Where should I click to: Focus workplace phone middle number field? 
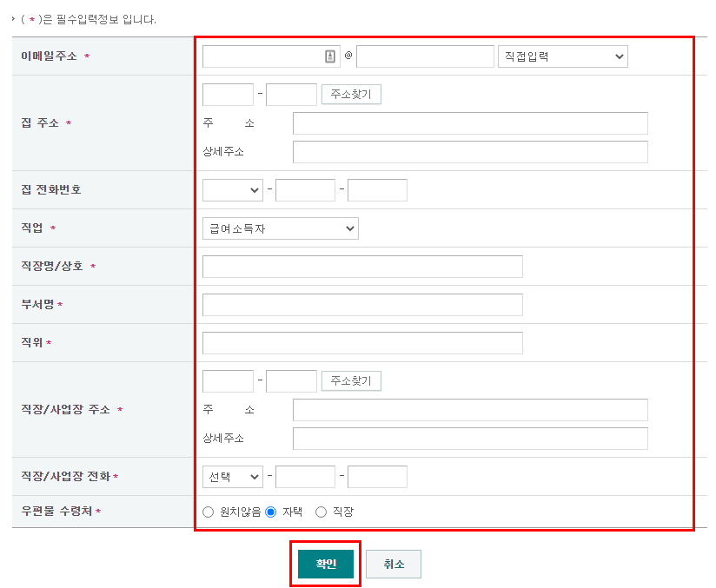(x=306, y=477)
